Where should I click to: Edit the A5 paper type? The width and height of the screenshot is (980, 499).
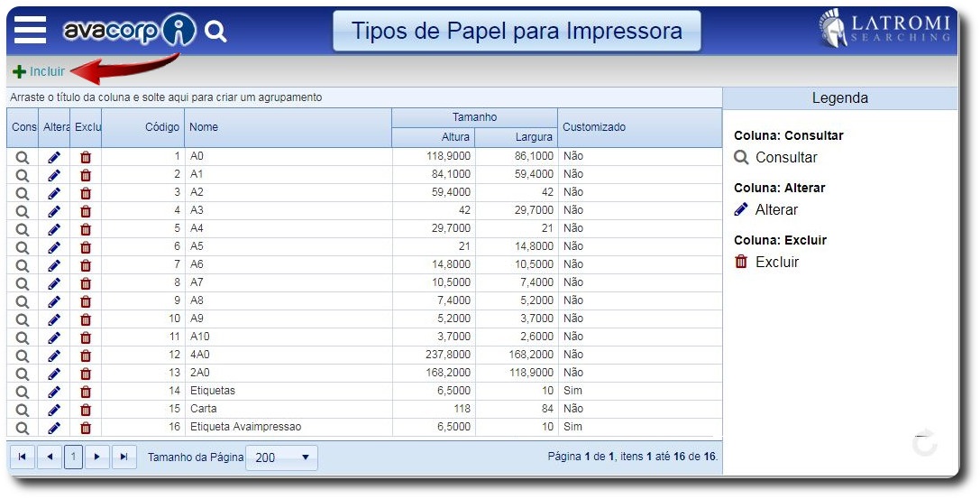[54, 247]
